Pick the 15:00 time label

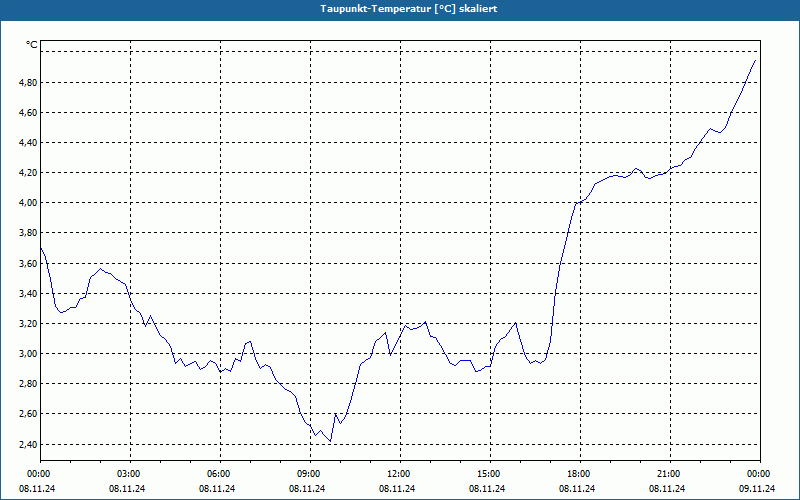point(488,474)
